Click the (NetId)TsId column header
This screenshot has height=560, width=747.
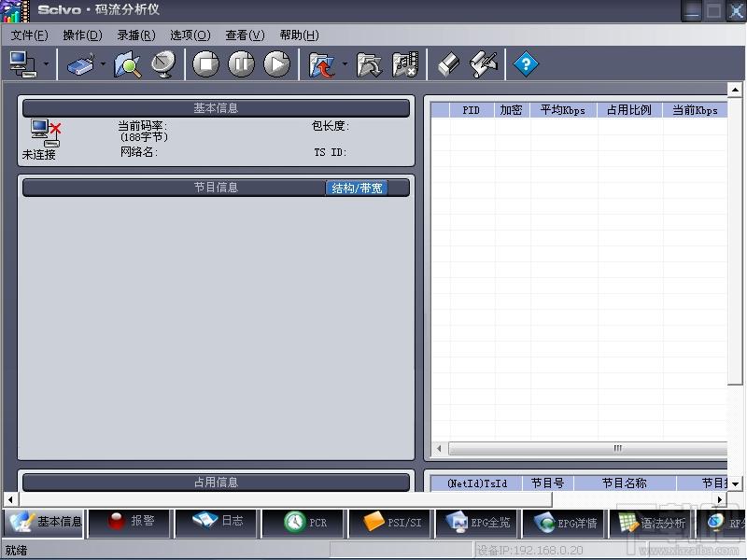click(477, 483)
